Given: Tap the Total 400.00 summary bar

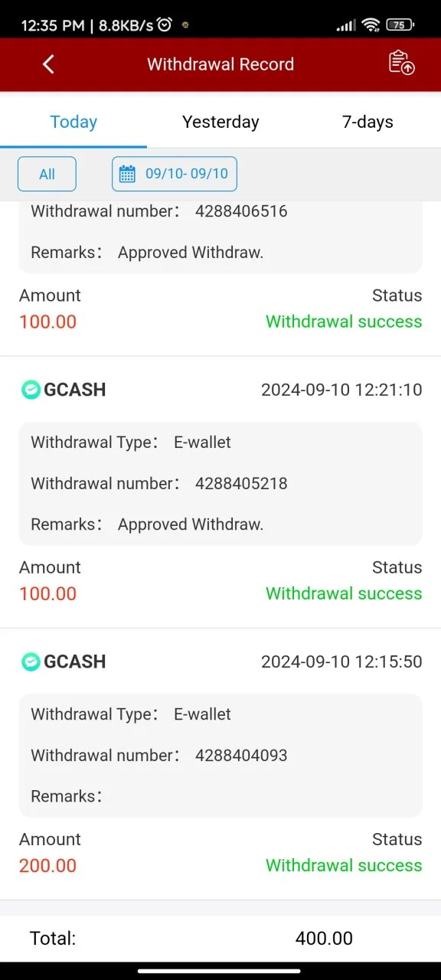Looking at the screenshot, I should (x=220, y=938).
